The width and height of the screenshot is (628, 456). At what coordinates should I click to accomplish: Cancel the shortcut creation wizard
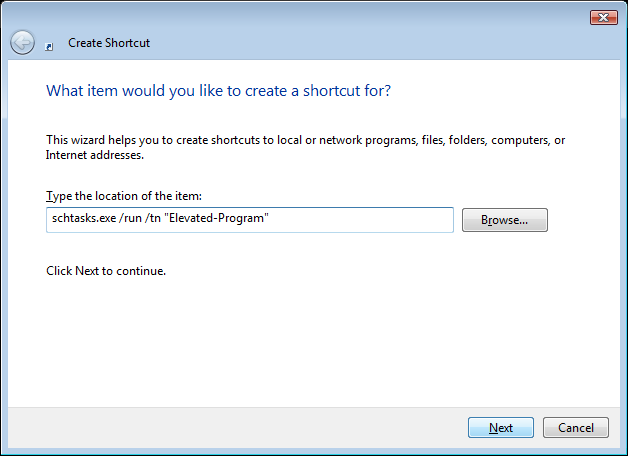pyautogui.click(x=576, y=428)
